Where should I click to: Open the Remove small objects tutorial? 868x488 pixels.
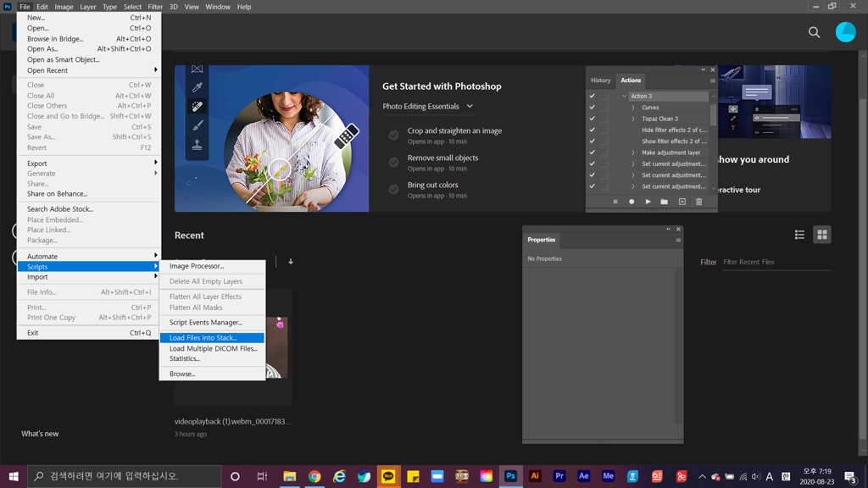tap(442, 158)
